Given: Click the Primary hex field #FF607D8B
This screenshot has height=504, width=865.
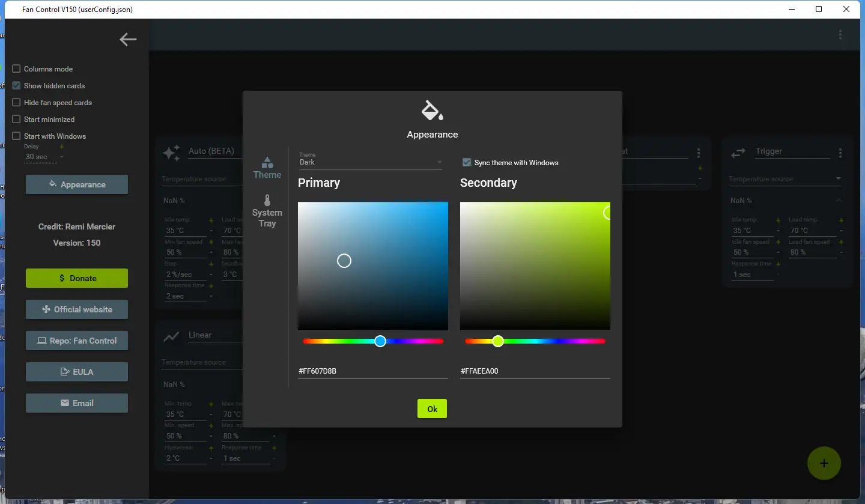Looking at the screenshot, I should pos(373,371).
